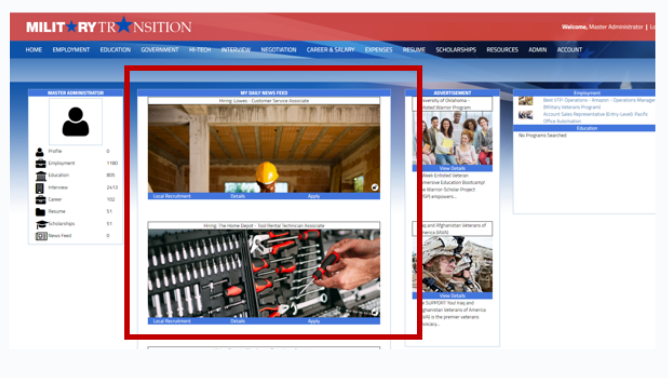Click the University of Oklahoma ad title
This screenshot has height=378, width=668.
[x=452, y=104]
